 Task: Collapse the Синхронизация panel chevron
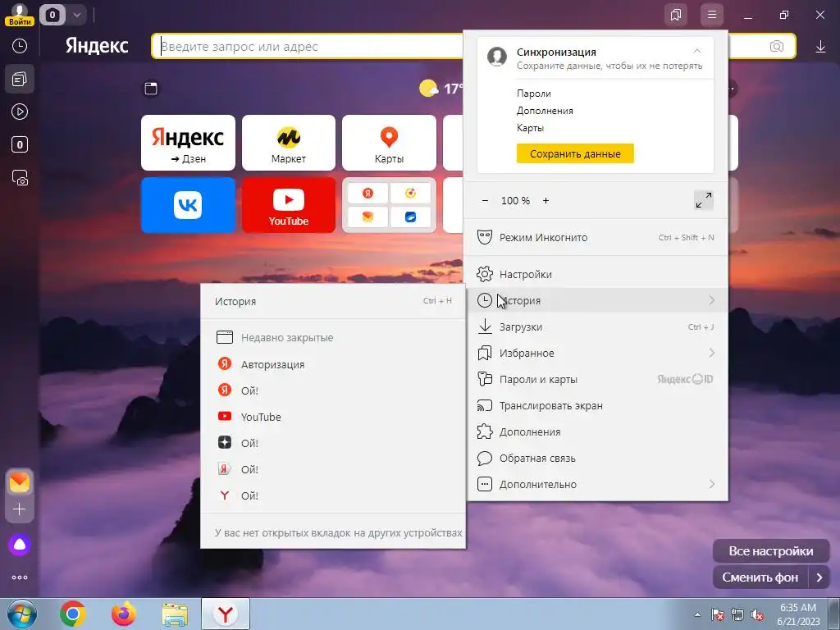[697, 52]
